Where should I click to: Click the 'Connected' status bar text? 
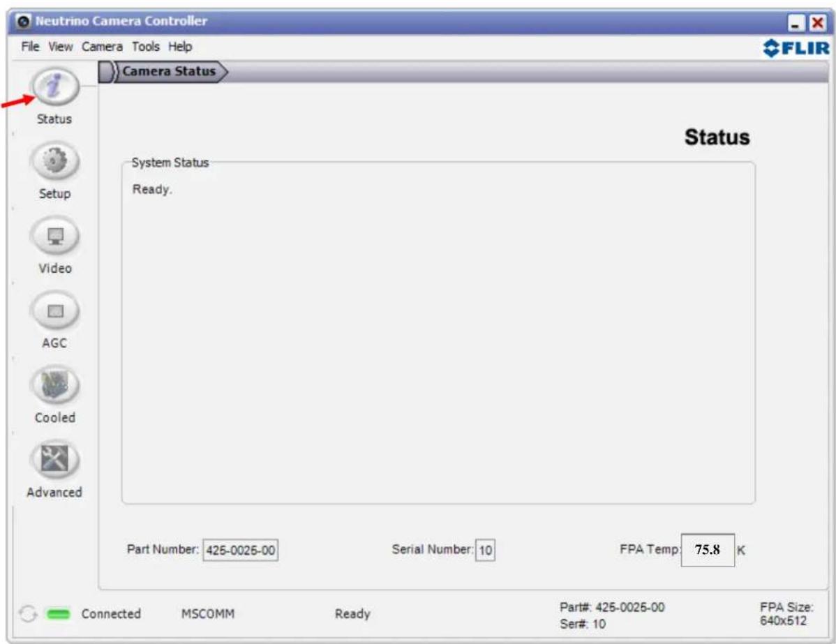click(111, 614)
